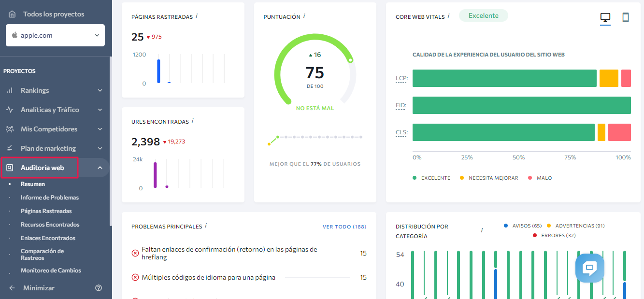Open the chat support widget

[590, 268]
